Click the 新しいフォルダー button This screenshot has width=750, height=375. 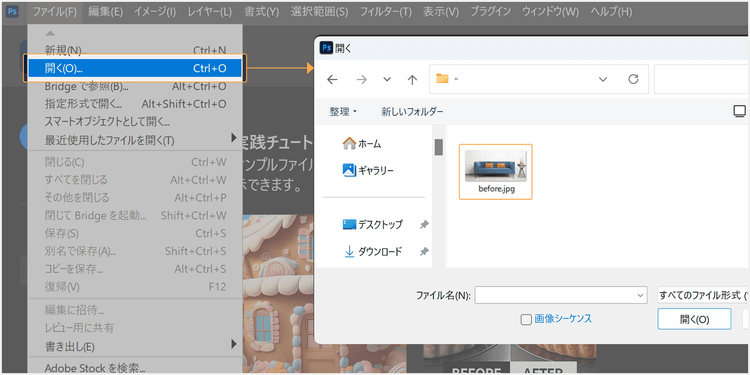click(412, 111)
